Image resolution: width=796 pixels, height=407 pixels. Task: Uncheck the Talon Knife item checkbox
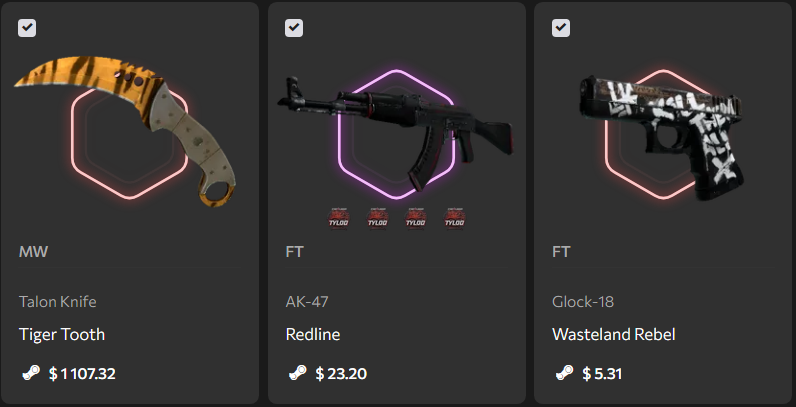[27, 28]
